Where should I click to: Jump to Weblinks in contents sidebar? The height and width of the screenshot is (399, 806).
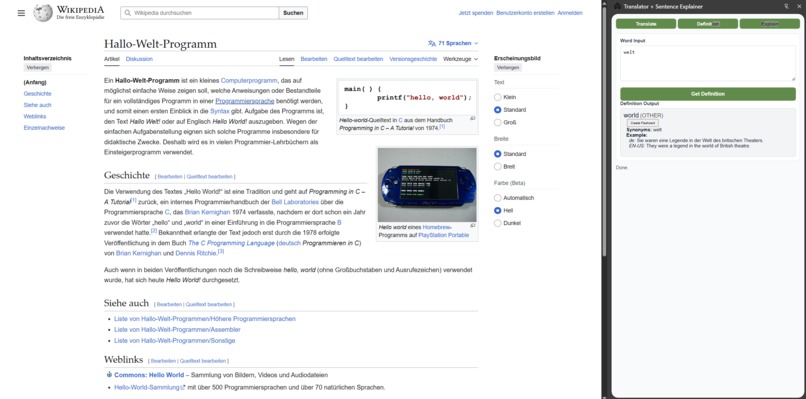coord(35,116)
